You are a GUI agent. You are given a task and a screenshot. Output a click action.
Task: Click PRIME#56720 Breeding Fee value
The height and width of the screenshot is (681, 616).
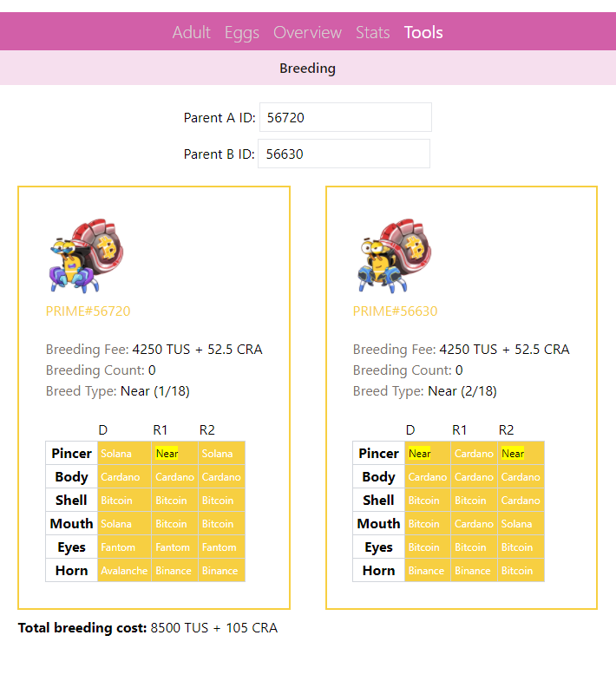[x=197, y=350]
